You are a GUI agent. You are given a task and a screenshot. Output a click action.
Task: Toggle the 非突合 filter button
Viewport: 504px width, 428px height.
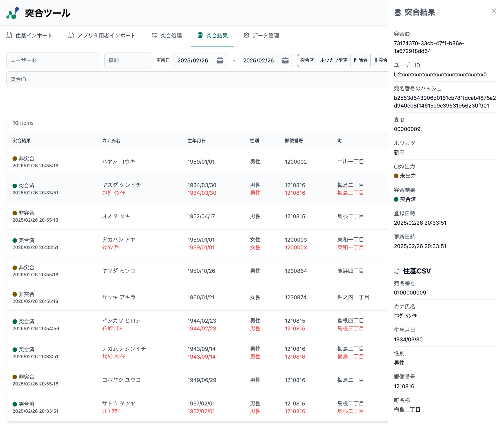click(x=380, y=60)
